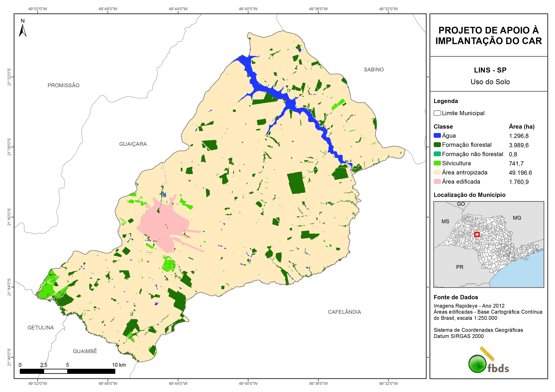The width and height of the screenshot is (555, 392).
Task: Click the north arrow compass icon
Action: point(22,30)
